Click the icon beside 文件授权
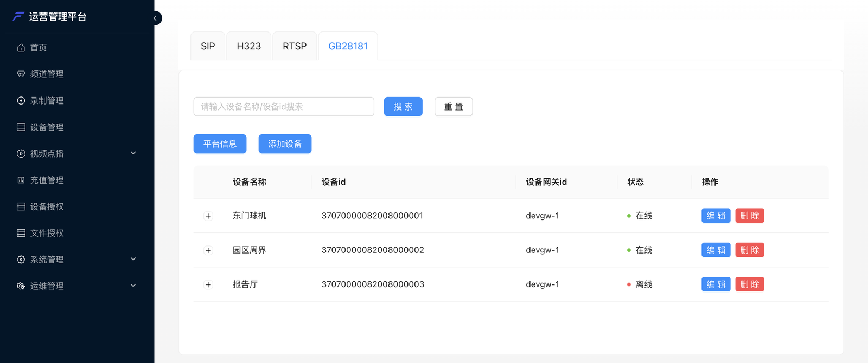Viewport: 868px width, 363px height. (x=21, y=233)
